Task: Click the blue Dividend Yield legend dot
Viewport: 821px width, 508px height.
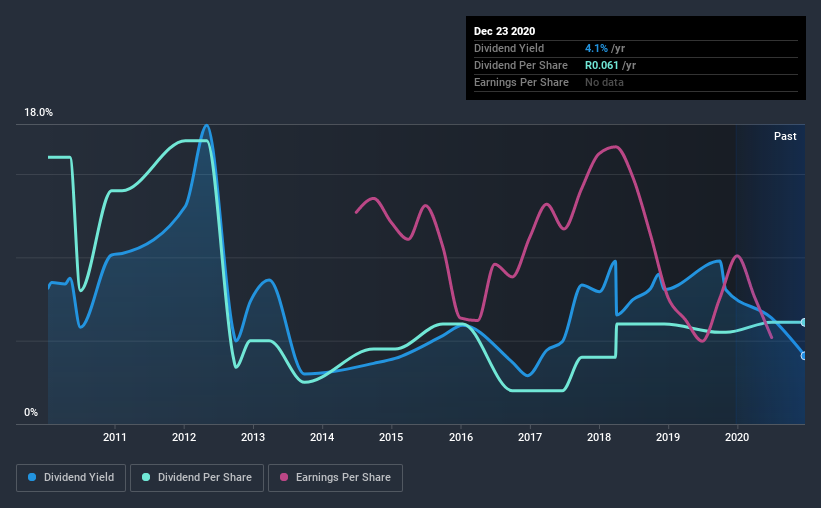Action: click(32, 477)
